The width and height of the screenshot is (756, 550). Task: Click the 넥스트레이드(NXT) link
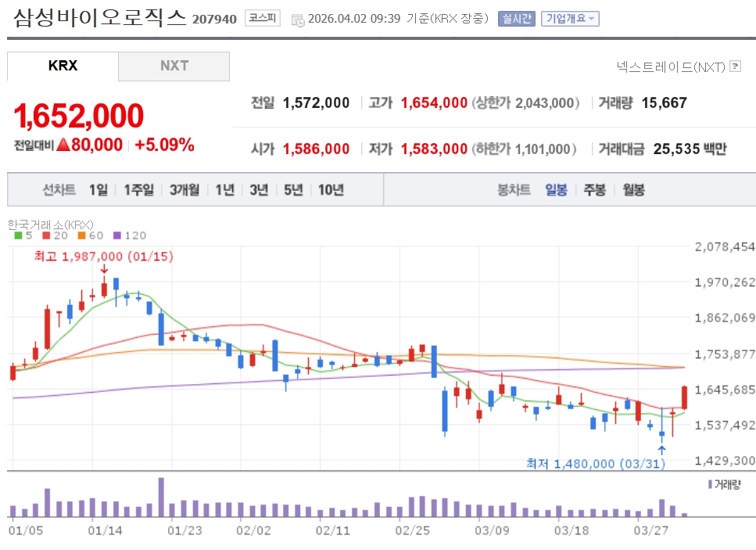(671, 67)
